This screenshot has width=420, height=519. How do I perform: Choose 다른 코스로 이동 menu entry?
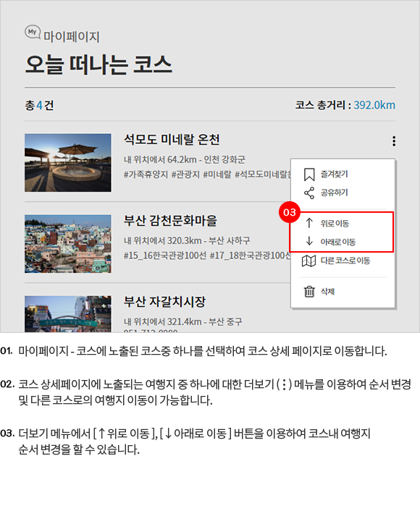pyautogui.click(x=345, y=261)
